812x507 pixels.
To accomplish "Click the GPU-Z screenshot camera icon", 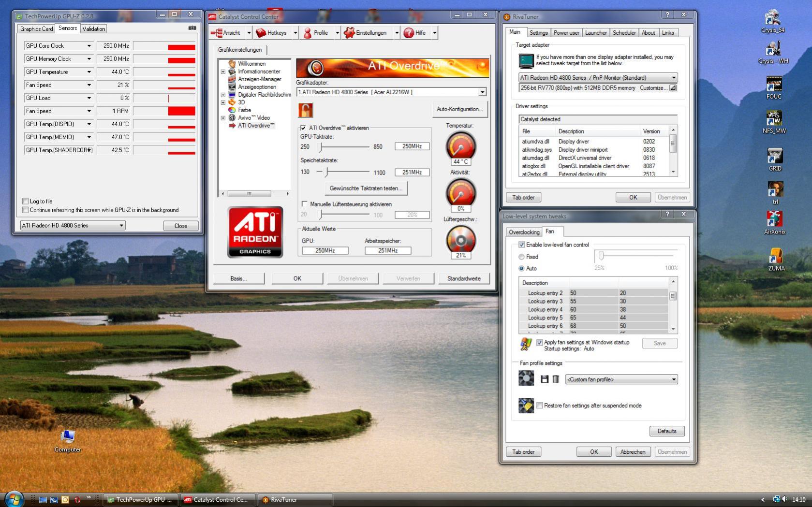I will coord(192,28).
